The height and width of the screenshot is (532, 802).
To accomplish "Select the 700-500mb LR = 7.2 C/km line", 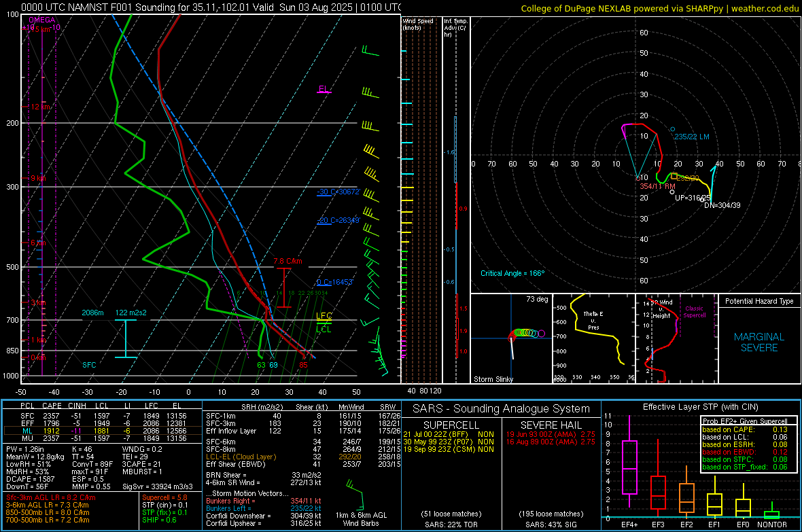I will click(x=48, y=520).
